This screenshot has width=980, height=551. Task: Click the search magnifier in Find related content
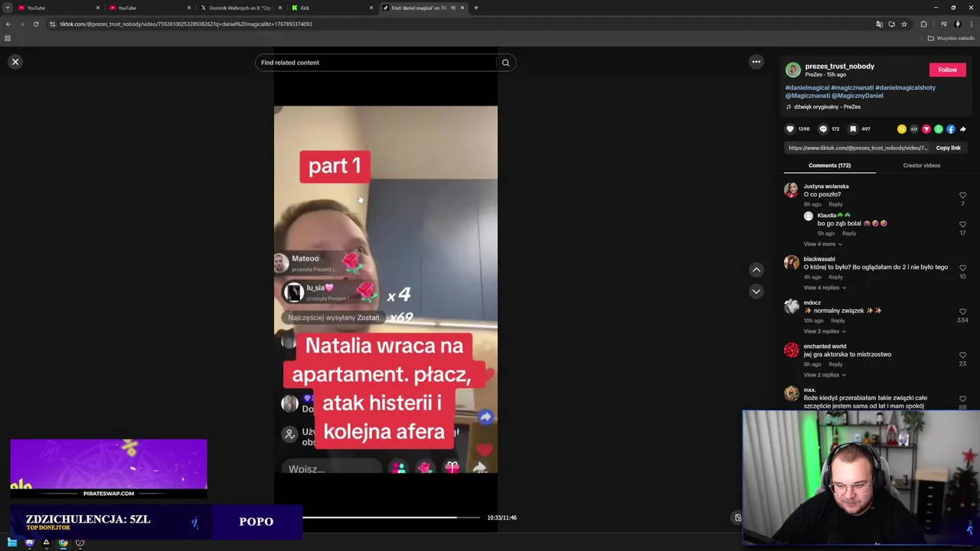coord(505,63)
